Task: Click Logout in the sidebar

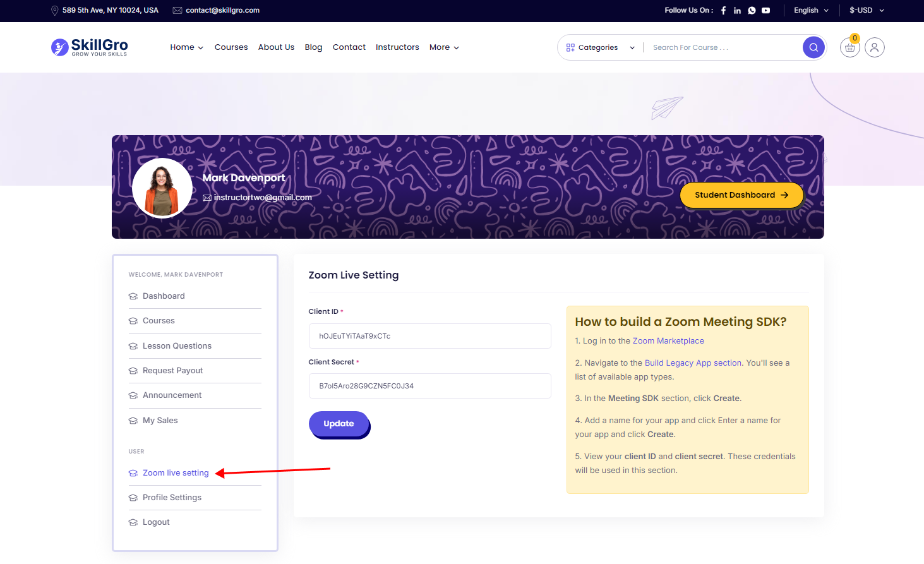Action: [156, 522]
